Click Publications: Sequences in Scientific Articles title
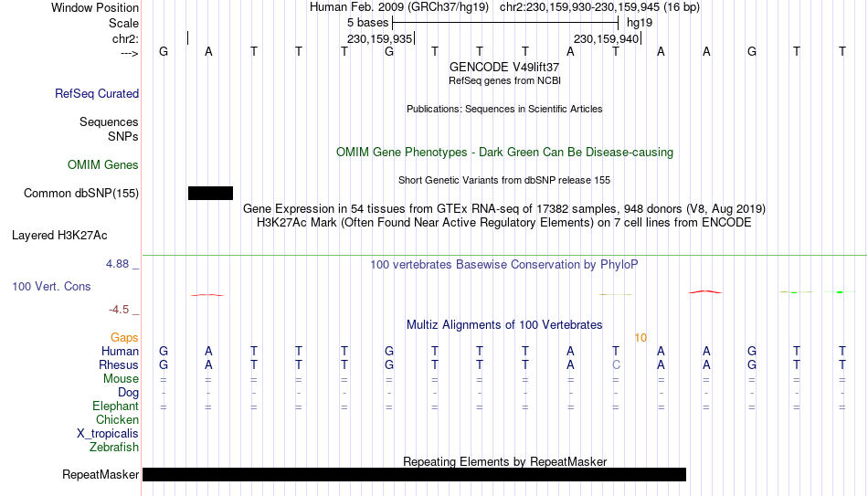Image resolution: width=868 pixels, height=496 pixels. click(504, 109)
